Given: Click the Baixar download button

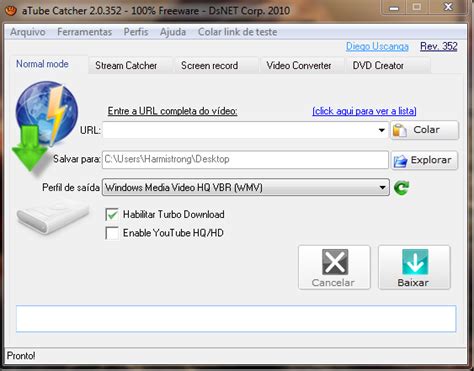Looking at the screenshot, I should [x=414, y=267].
